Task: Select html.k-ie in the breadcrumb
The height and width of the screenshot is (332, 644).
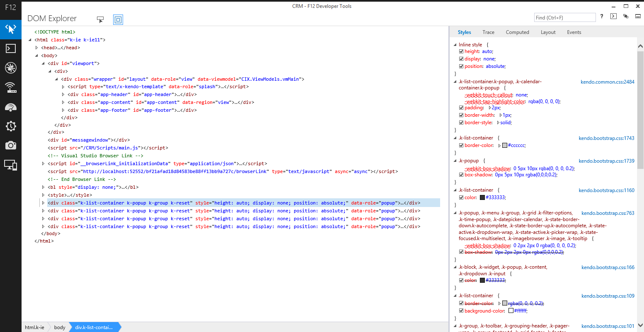Action: click(x=34, y=327)
